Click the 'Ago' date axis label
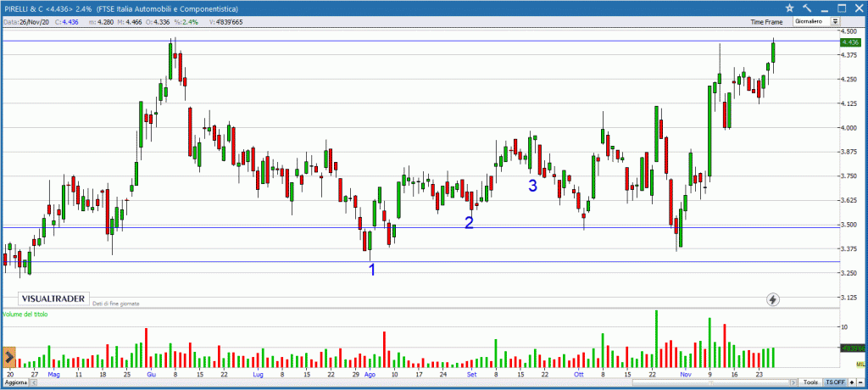 370,375
